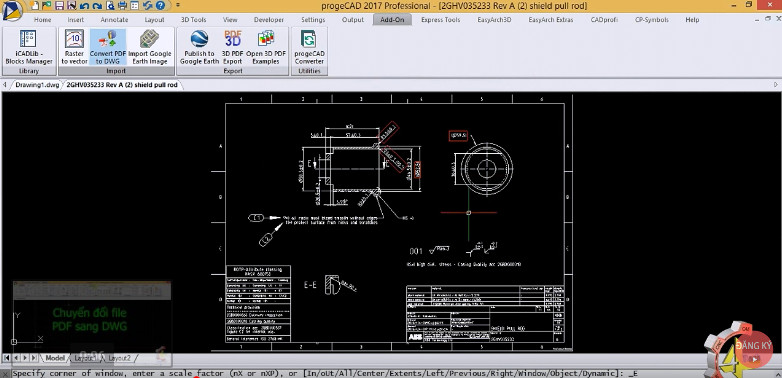The height and width of the screenshot is (378, 782).
Task: Click the circular top view in the drawing
Action: [487, 168]
